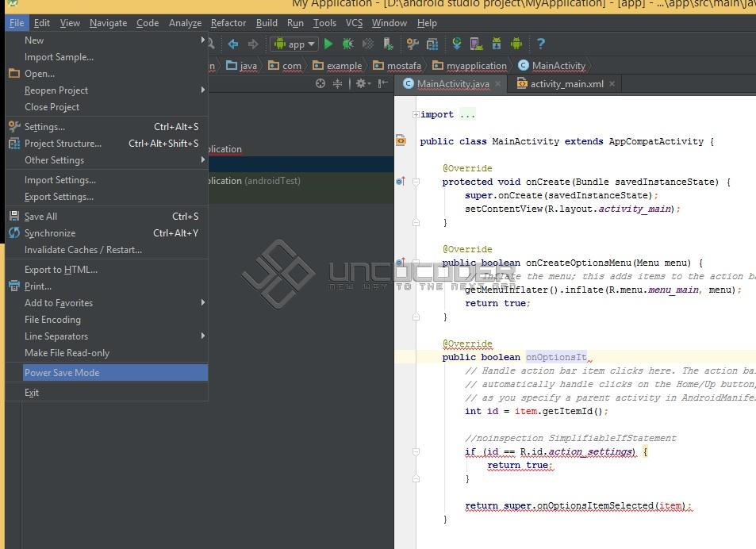
Task: Open the Edit menu
Action: [x=41, y=23]
